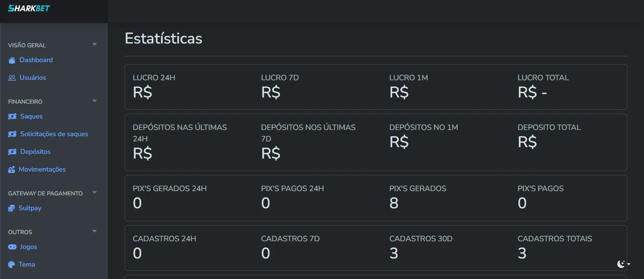The image size is (644, 279).
Task: Open Suitpay via the coins icon
Action: click(x=11, y=208)
